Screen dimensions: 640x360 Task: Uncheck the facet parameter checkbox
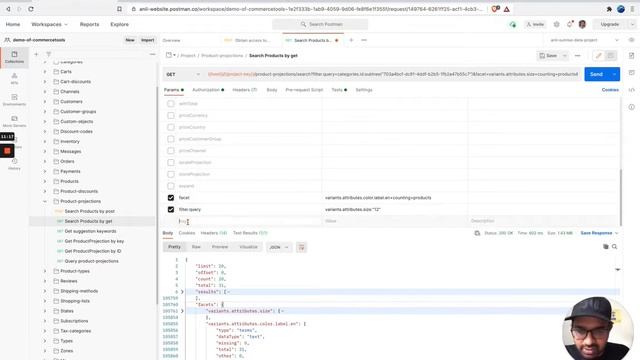(171, 198)
